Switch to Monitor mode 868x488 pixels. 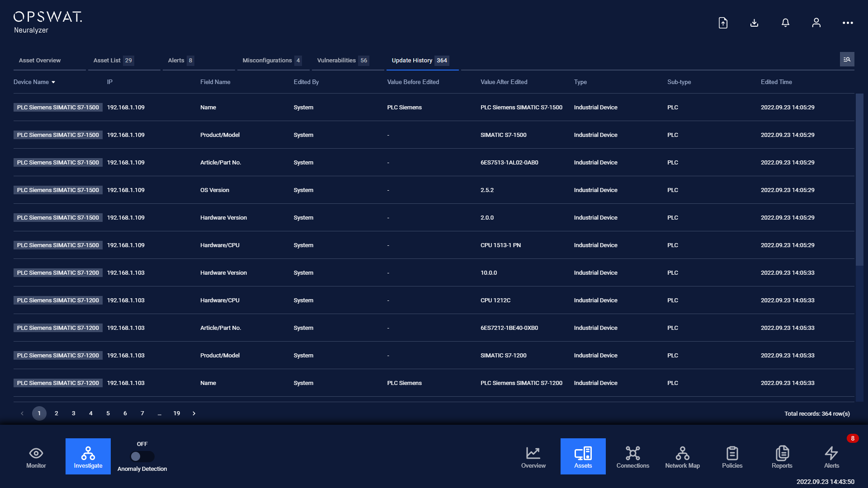point(36,457)
